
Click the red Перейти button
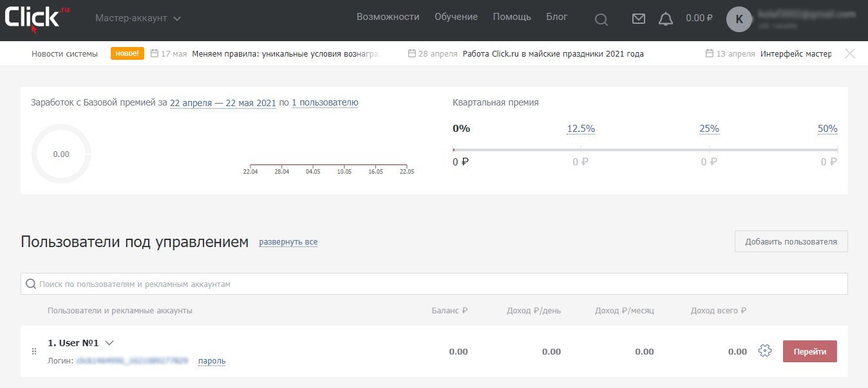coord(810,351)
